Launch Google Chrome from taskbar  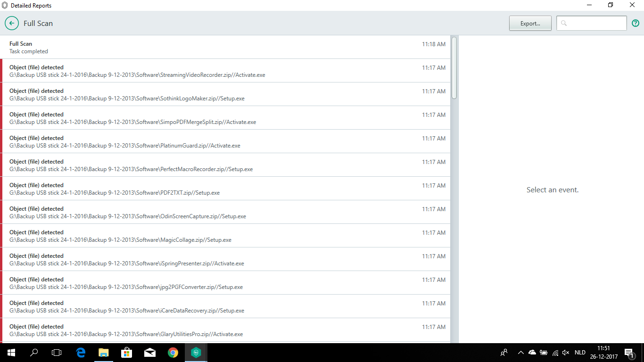[173, 352]
